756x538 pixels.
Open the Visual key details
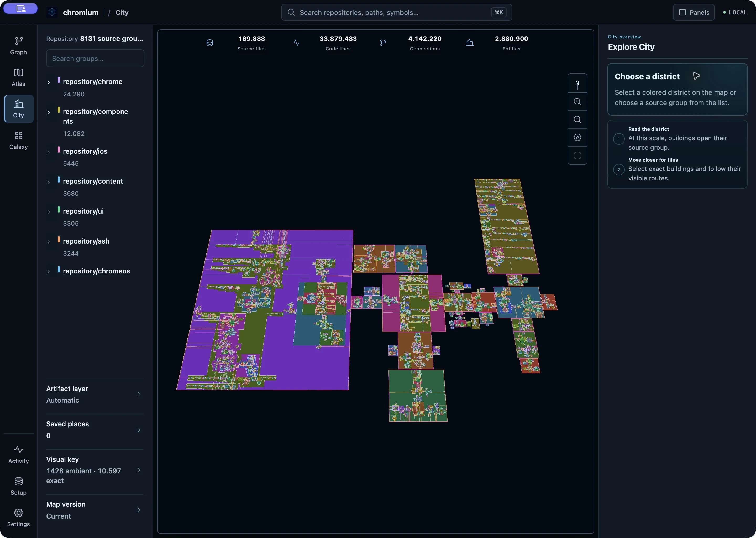[x=95, y=470]
